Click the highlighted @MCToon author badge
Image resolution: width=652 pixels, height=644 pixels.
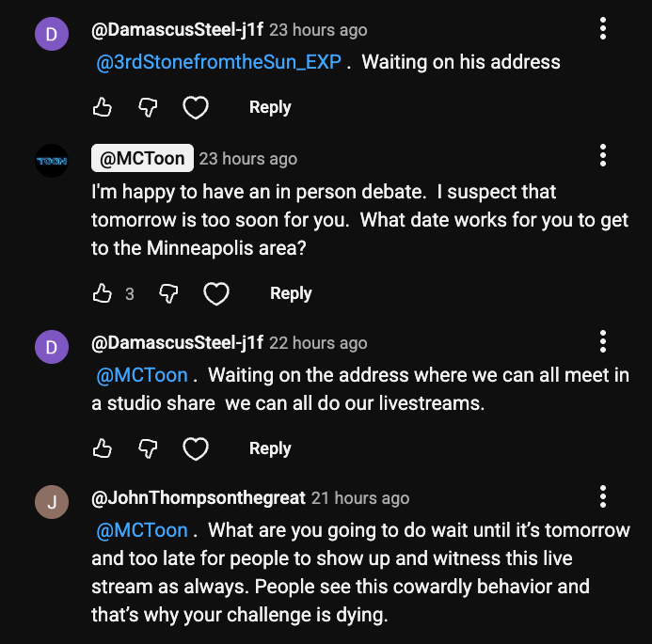pyautogui.click(x=142, y=159)
